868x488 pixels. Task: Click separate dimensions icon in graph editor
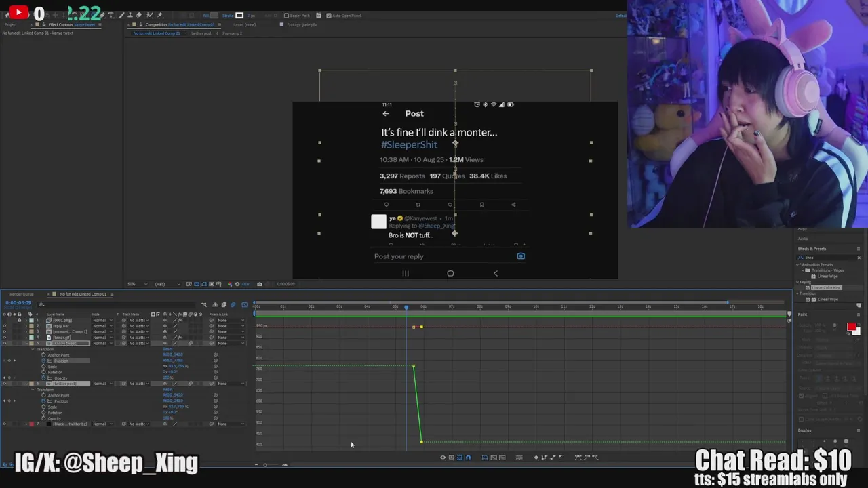click(x=519, y=457)
